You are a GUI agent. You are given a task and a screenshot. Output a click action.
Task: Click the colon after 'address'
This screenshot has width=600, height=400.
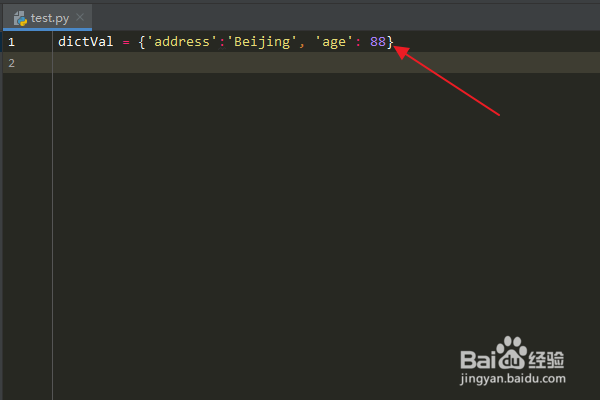222,43
